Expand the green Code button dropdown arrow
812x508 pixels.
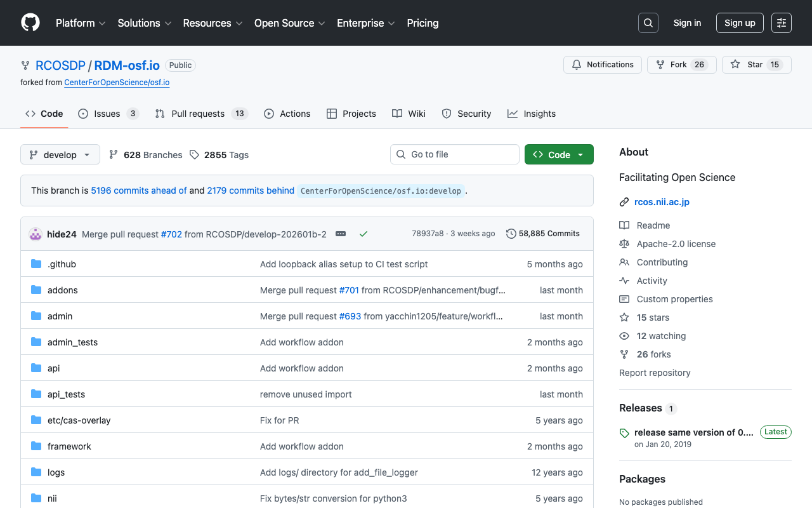(580, 154)
